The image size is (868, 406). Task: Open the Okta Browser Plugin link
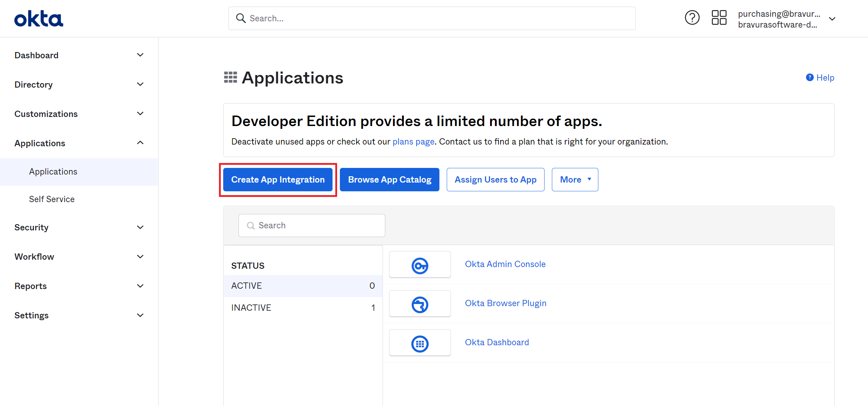coord(505,303)
